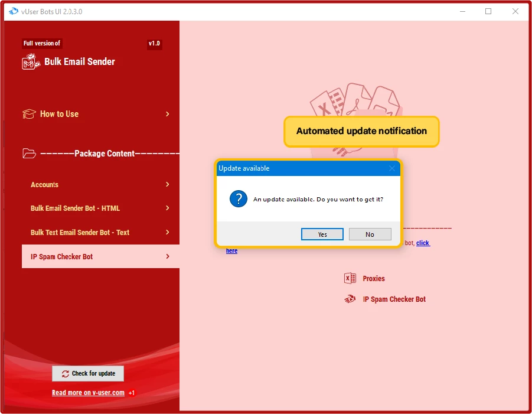
Task: Click the Bulk Email Sender logo icon
Action: pos(31,62)
